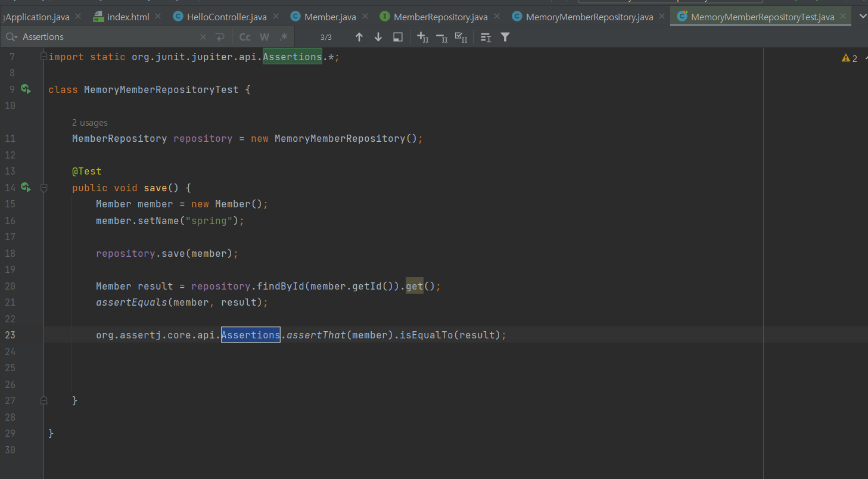Click the HelloController.java class icon

178,17
